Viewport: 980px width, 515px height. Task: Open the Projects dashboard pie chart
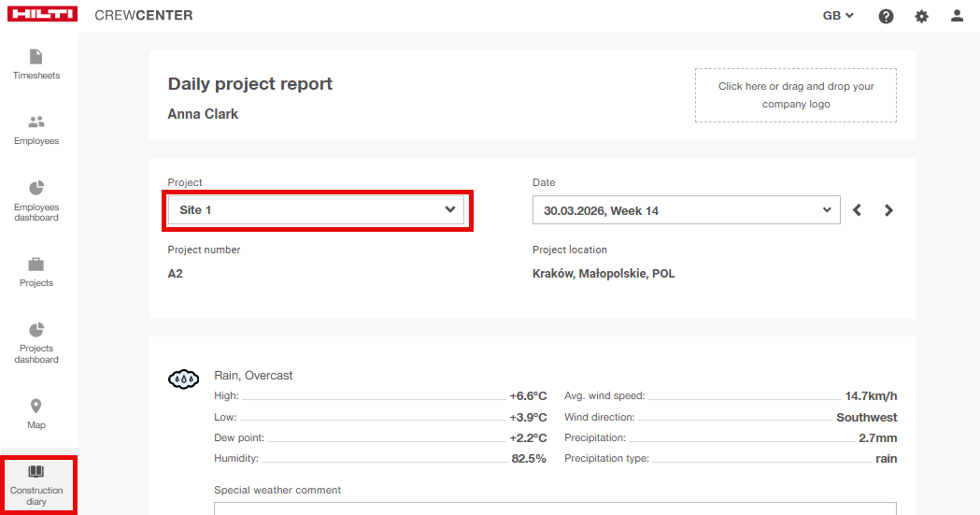click(36, 331)
